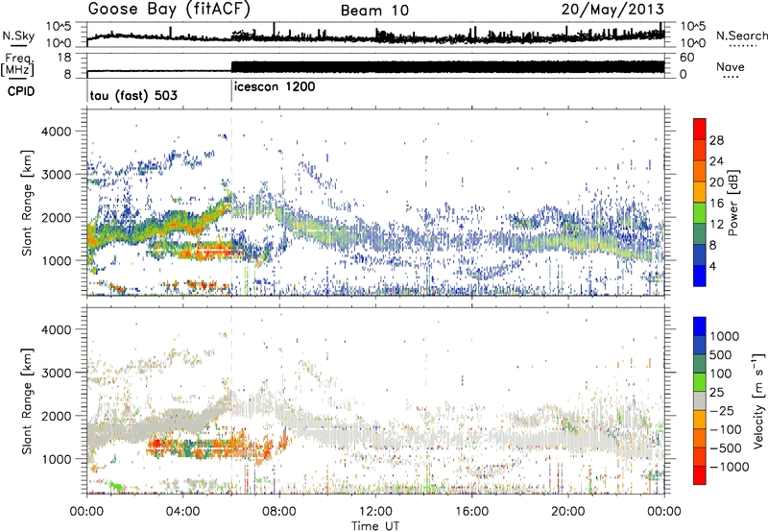Click the '08:00' time axis tick label
The width and height of the screenshot is (768, 532).
279,512
